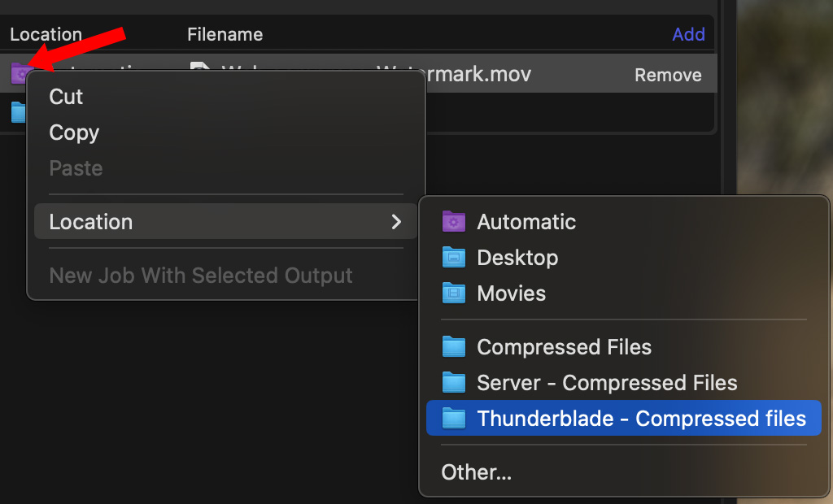Click the file icon beside Watermark.mov
This screenshot has width=833, height=504.
tap(199, 69)
